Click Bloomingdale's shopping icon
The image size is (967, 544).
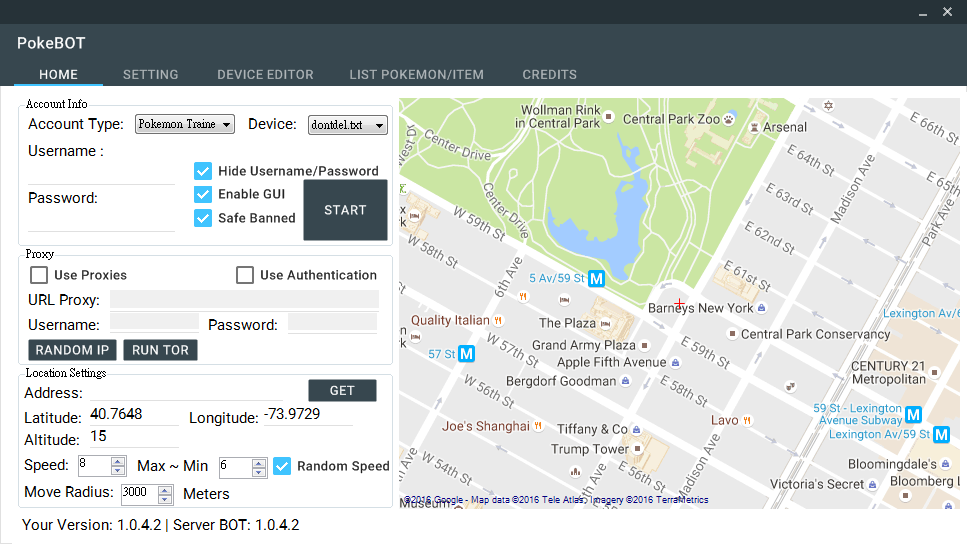pos(945,464)
